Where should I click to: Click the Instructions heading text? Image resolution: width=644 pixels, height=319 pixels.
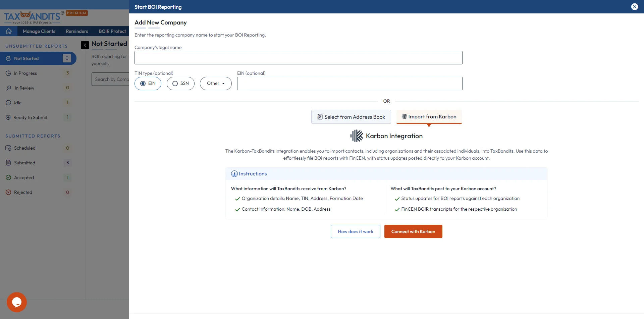[x=253, y=174]
